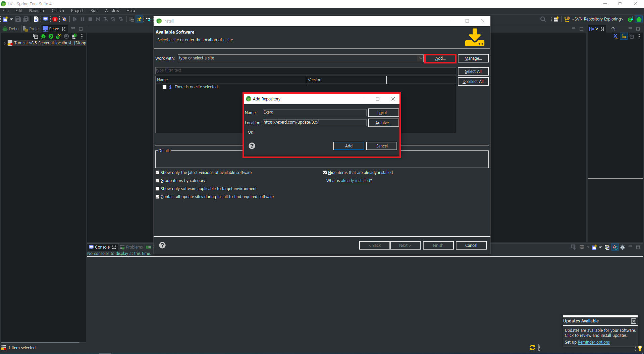Open the Servers view three-dot menu
Viewport: 644px width, 354px height.
click(x=82, y=36)
